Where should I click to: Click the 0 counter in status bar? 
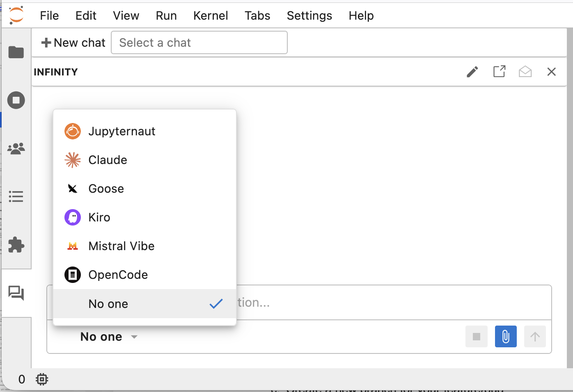(22, 379)
